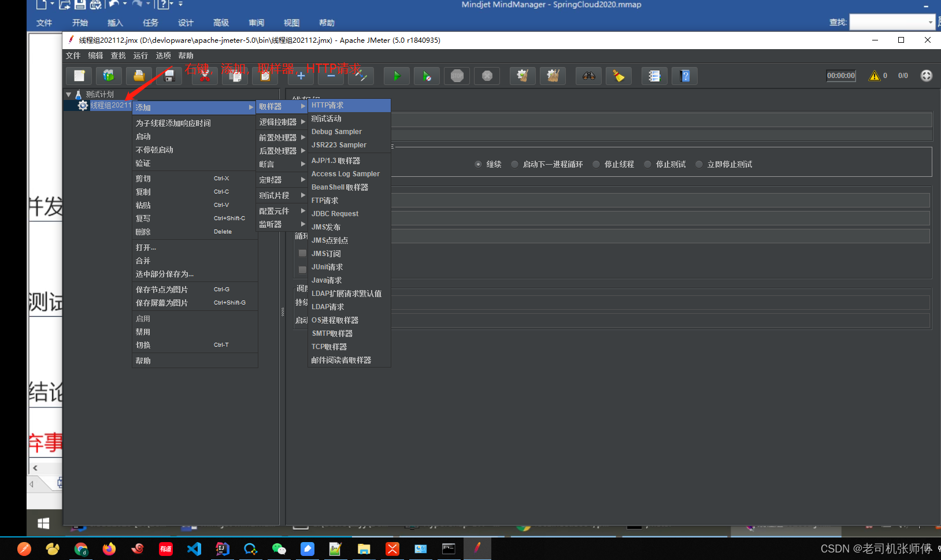Expand the 后置处理器 submenu
941x560 pixels.
(x=282, y=151)
